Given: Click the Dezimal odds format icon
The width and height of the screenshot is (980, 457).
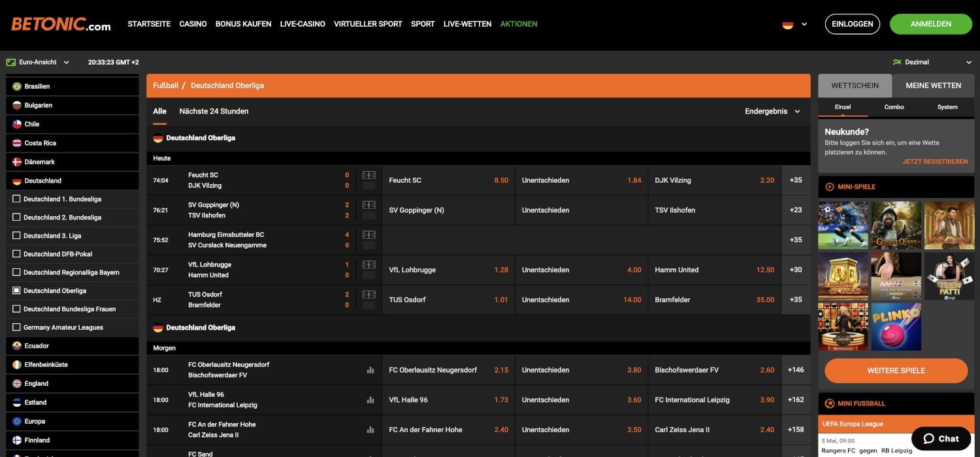Looking at the screenshot, I should tap(897, 62).
